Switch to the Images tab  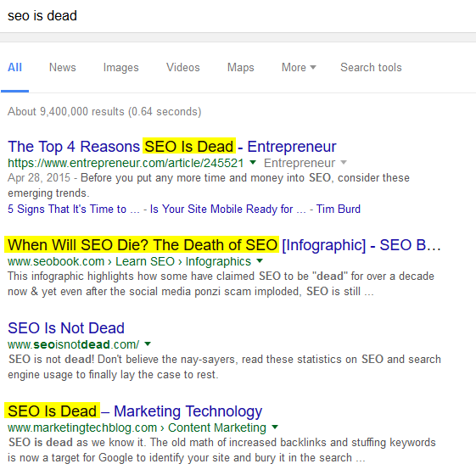pos(120,67)
